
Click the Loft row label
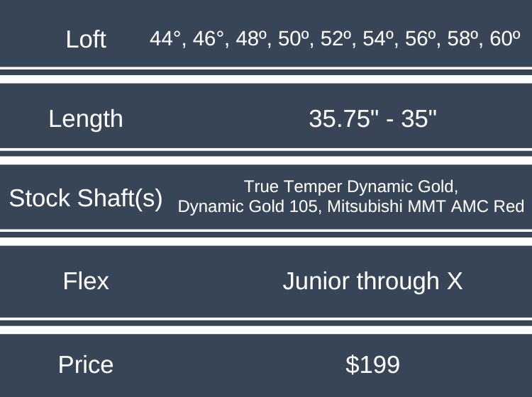tap(86, 38)
